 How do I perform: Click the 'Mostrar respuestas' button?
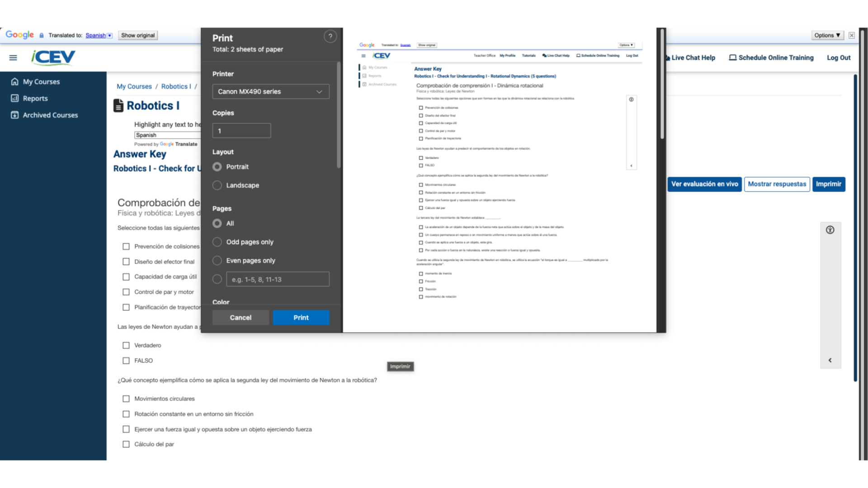(777, 184)
